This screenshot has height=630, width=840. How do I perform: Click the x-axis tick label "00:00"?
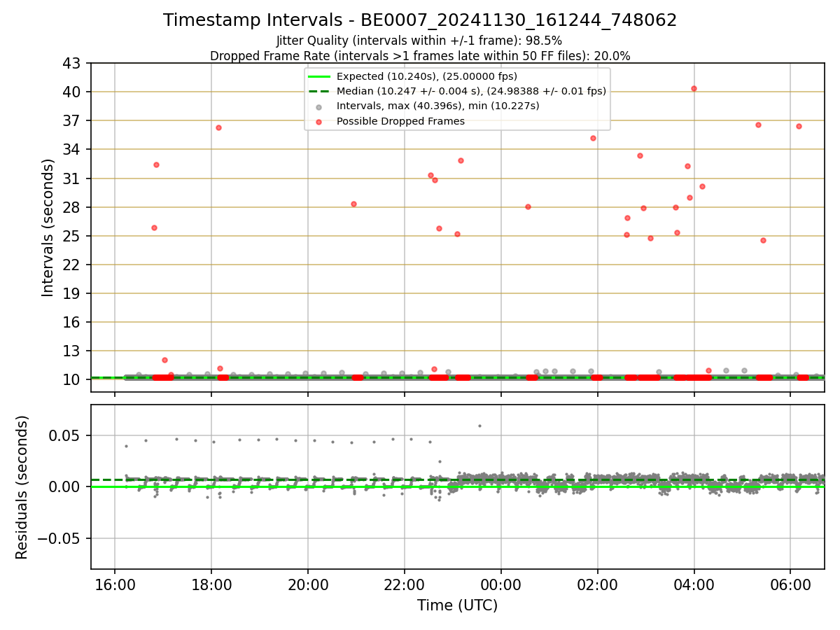coord(501,584)
